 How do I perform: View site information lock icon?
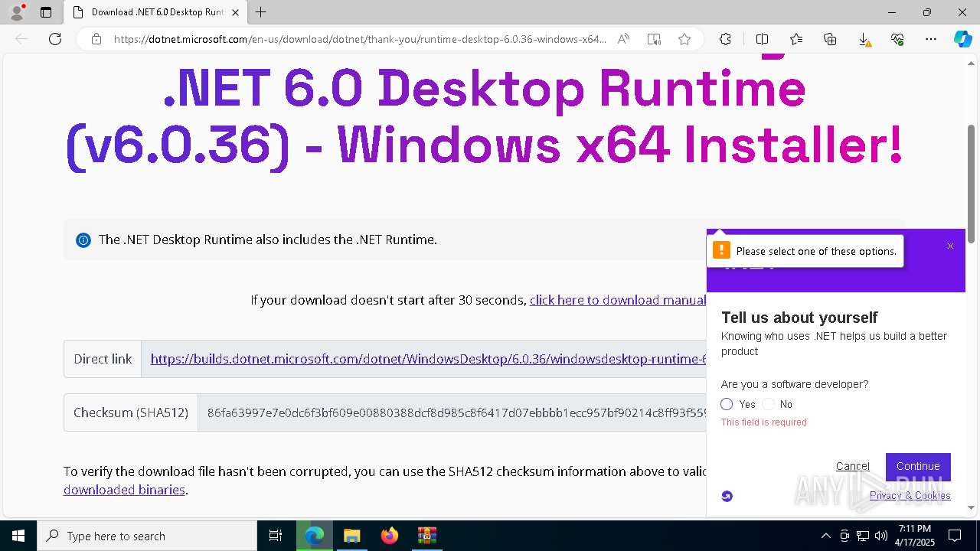click(96, 39)
